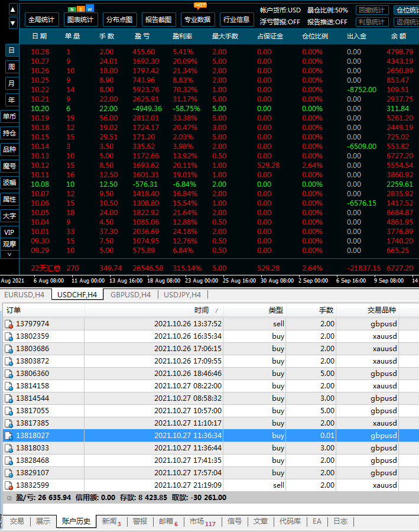The width and height of the screenshot is (419, 532).
Task: Click order icon for 13829107
Action: 9,473
